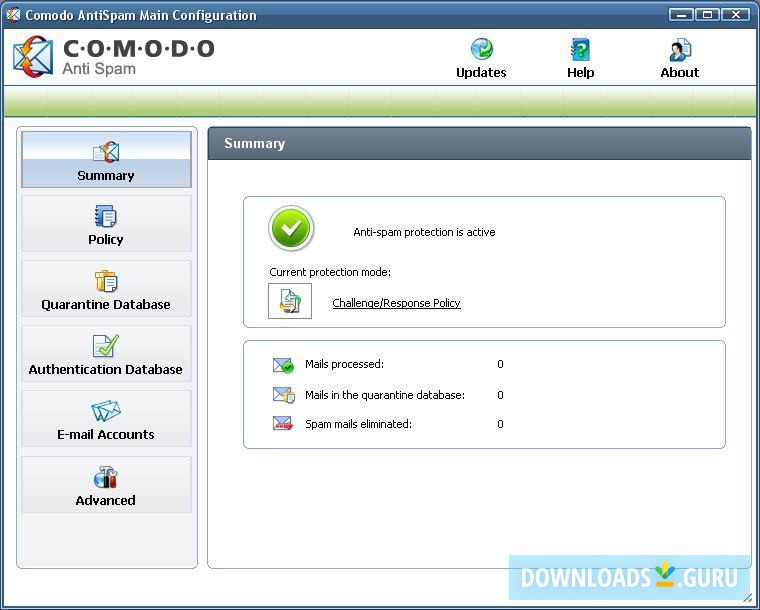Click the Comodo Anti Spam logo

pyautogui.click(x=114, y=57)
